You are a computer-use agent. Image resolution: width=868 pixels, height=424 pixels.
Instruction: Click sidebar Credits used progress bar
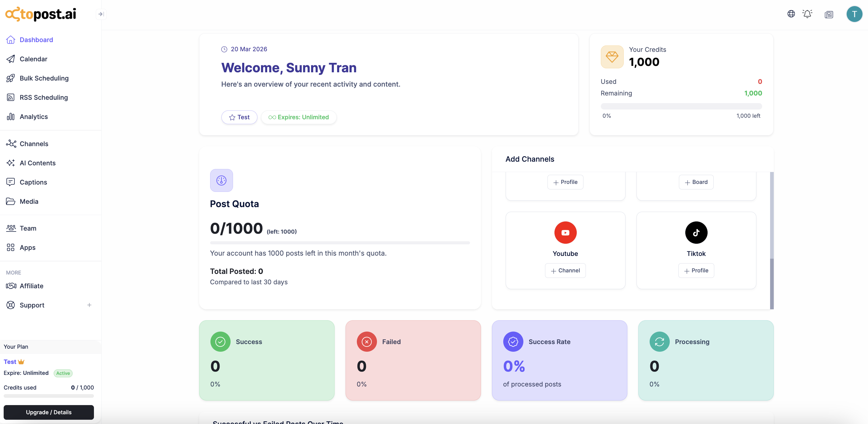click(x=48, y=396)
